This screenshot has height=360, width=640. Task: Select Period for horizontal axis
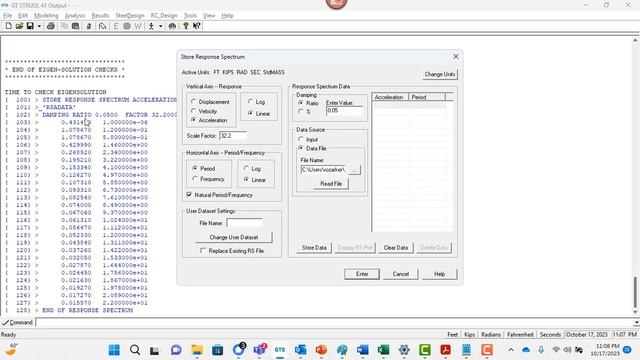tap(195, 168)
